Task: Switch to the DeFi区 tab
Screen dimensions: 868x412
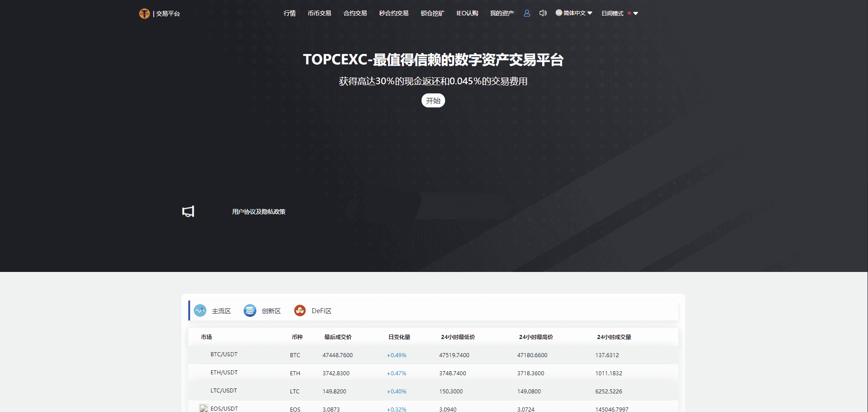Action: pyautogui.click(x=321, y=311)
